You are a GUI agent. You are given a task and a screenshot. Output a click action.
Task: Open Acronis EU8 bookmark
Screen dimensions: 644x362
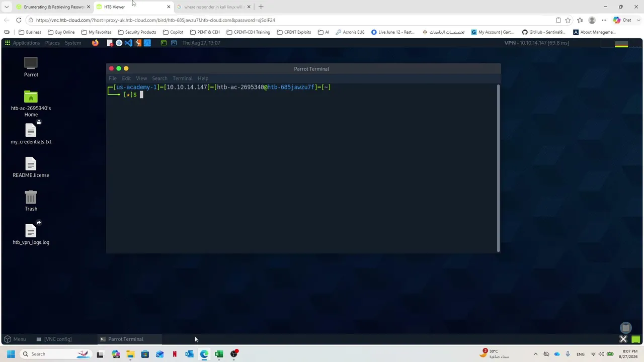[350, 32]
